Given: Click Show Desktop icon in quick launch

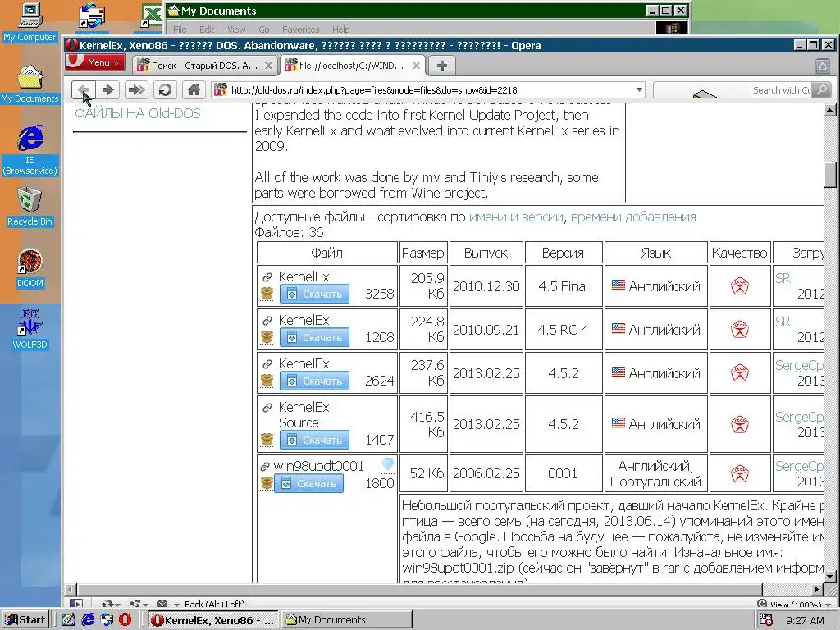Looking at the screenshot, I should click(x=69, y=620).
